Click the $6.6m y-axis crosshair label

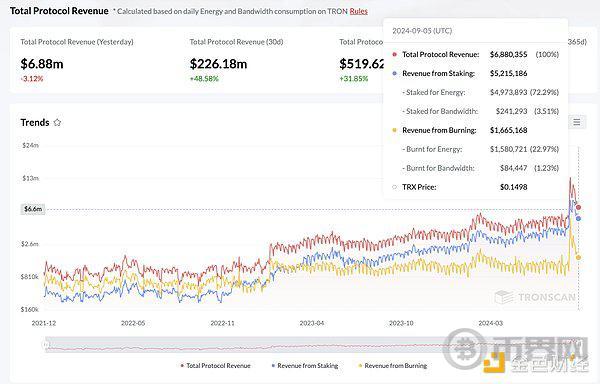33,209
